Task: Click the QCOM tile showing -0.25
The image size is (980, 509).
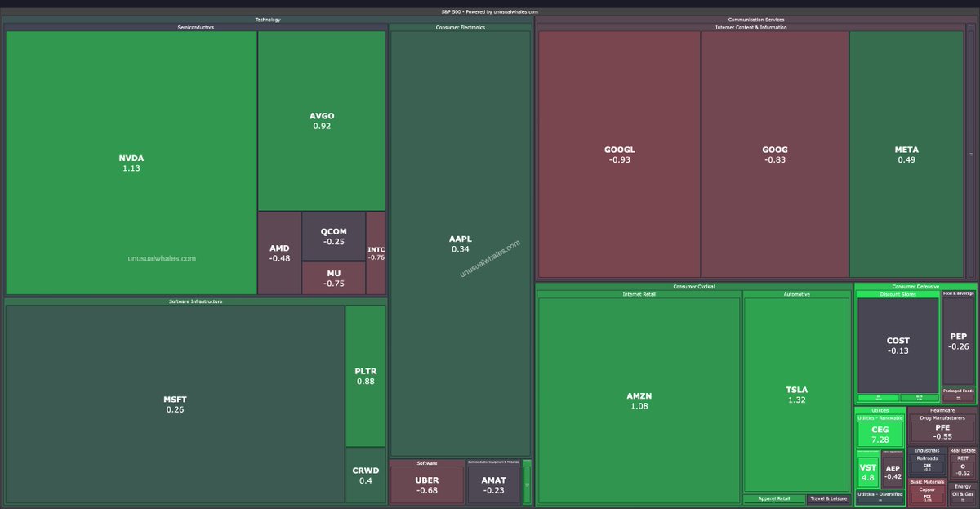Action: [x=333, y=236]
